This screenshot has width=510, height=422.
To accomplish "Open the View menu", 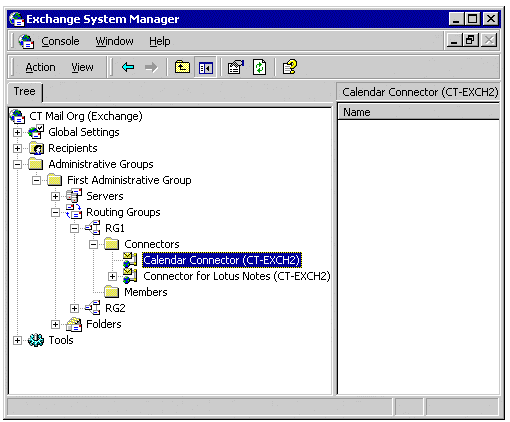I will 82,67.
